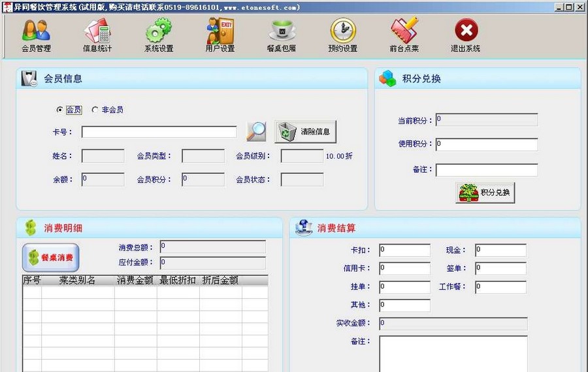The width and height of the screenshot is (588, 372).
Task: Focus the 工作餐 payment field
Action: point(500,287)
